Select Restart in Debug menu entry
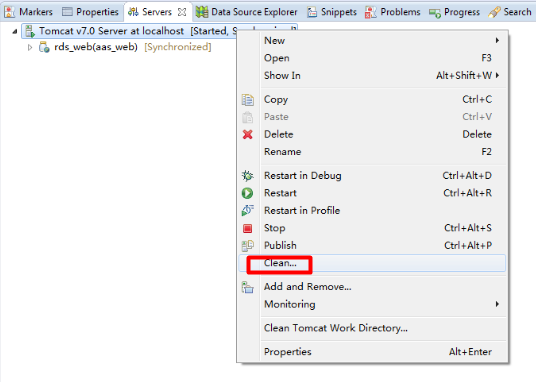 click(x=372, y=176)
